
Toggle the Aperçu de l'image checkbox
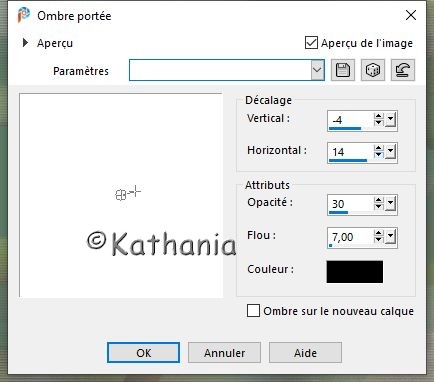coord(311,43)
